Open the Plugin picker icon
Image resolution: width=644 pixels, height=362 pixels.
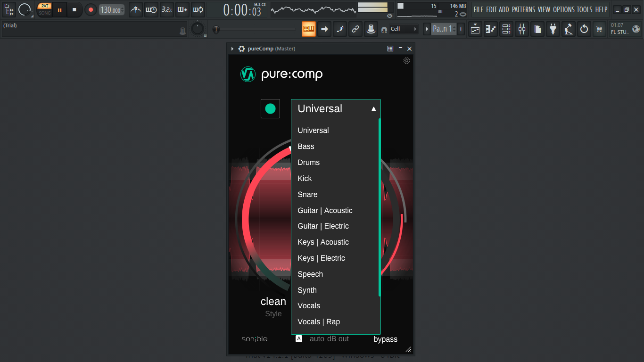(x=553, y=29)
